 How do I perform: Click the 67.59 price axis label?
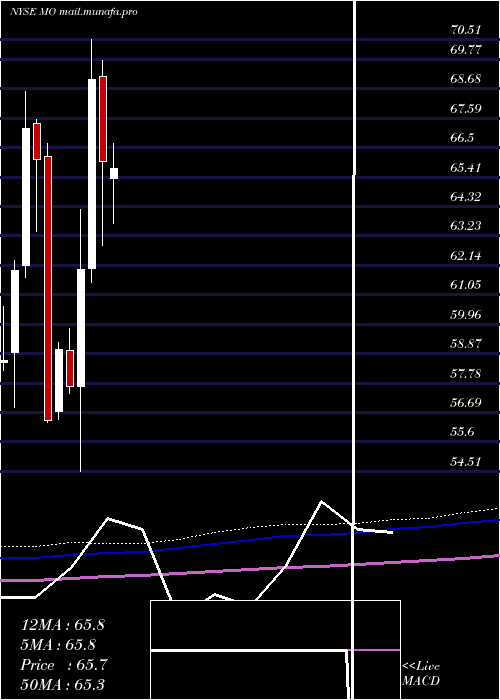pos(466,108)
